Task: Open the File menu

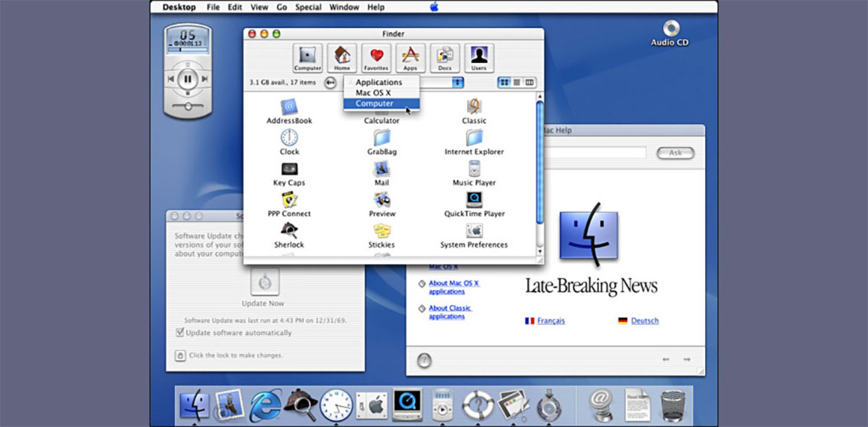Action: pos(213,7)
